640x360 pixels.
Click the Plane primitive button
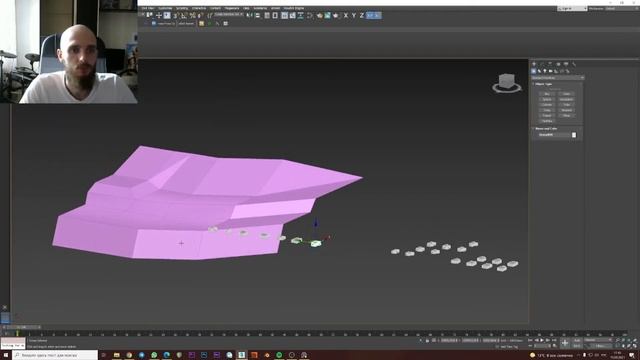click(x=567, y=116)
